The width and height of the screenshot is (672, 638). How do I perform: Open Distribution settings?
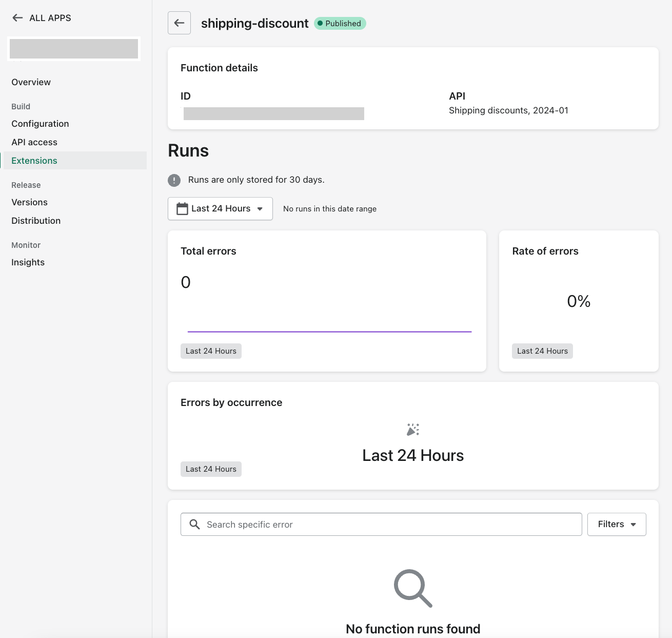(x=36, y=221)
